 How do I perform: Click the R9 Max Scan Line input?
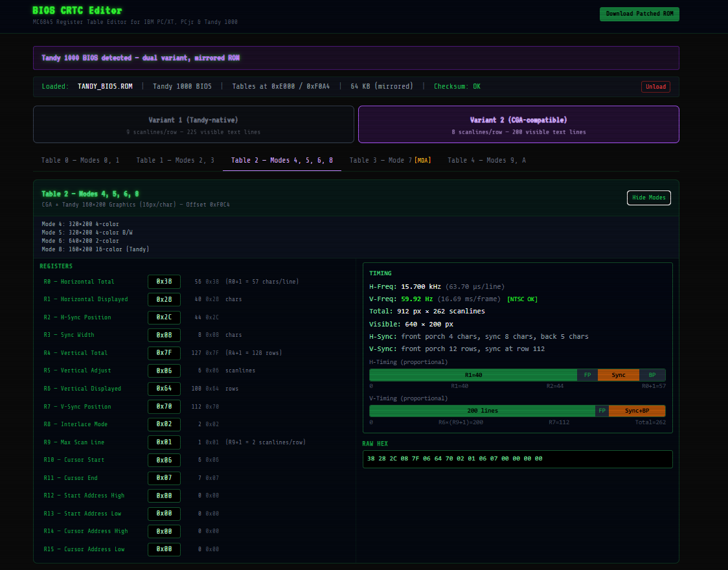164,442
